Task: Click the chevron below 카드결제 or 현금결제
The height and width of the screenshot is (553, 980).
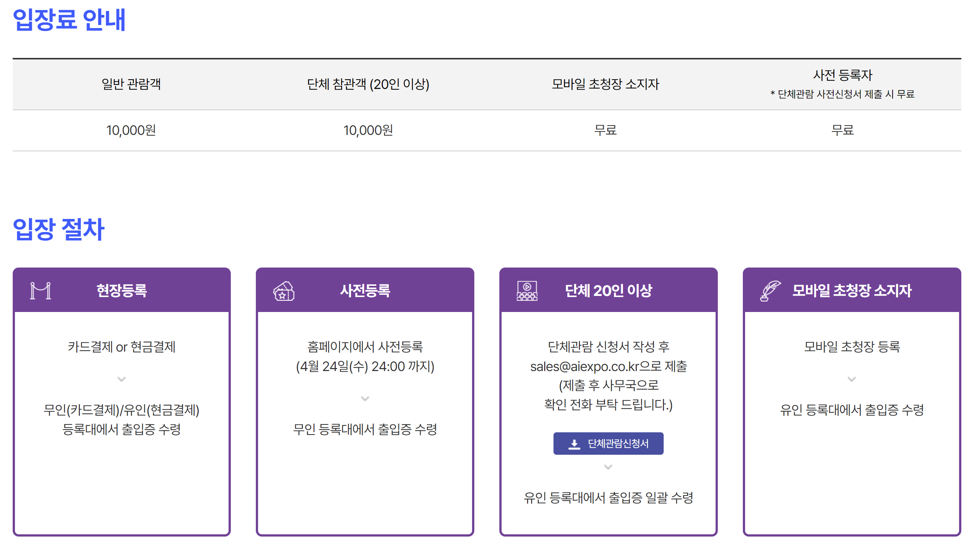Action: pyautogui.click(x=121, y=379)
